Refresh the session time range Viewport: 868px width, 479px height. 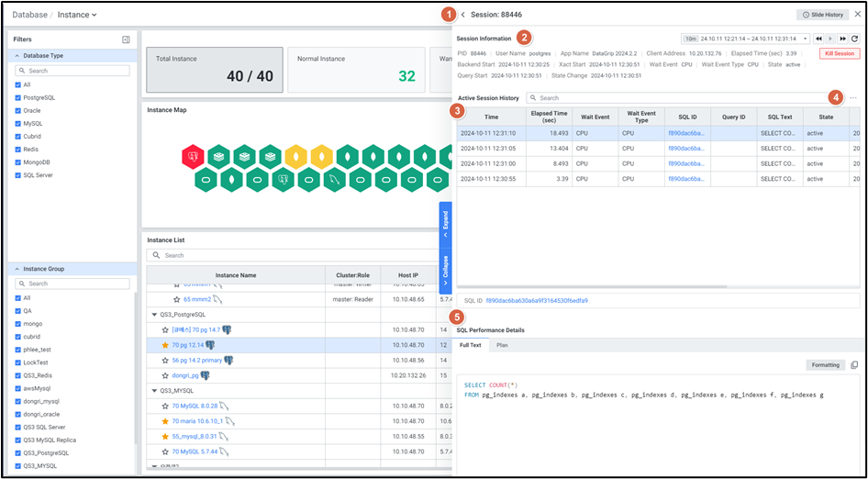[x=855, y=39]
